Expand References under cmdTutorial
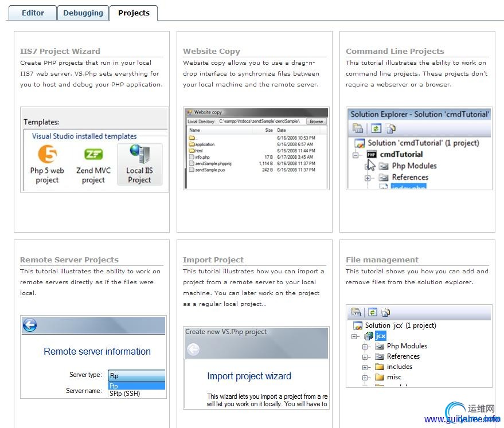Viewport: 504px width, 428px height. tap(368, 178)
